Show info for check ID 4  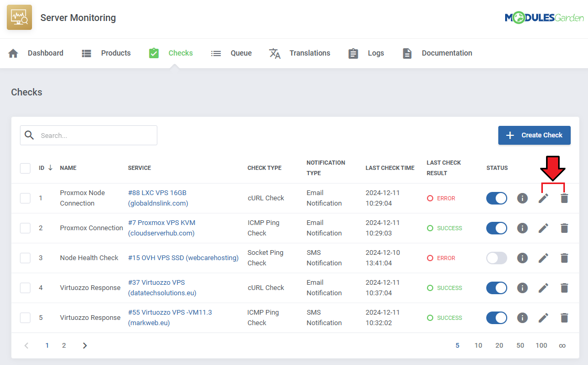522,288
